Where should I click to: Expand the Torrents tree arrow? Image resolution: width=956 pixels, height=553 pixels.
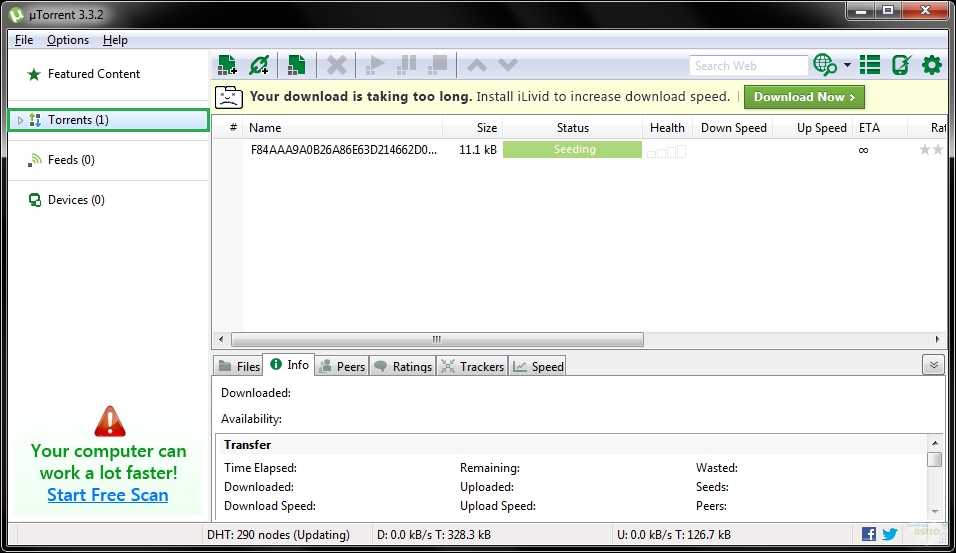point(20,120)
